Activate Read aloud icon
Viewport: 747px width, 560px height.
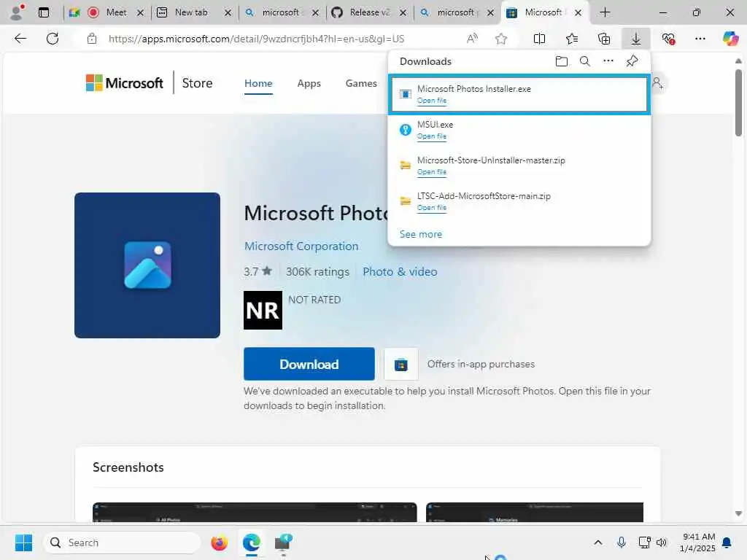click(x=472, y=39)
